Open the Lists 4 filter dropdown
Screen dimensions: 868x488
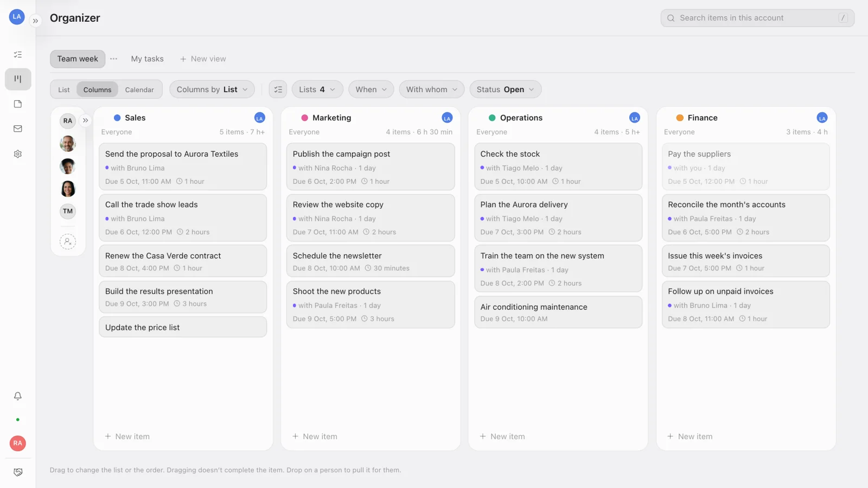pos(317,89)
